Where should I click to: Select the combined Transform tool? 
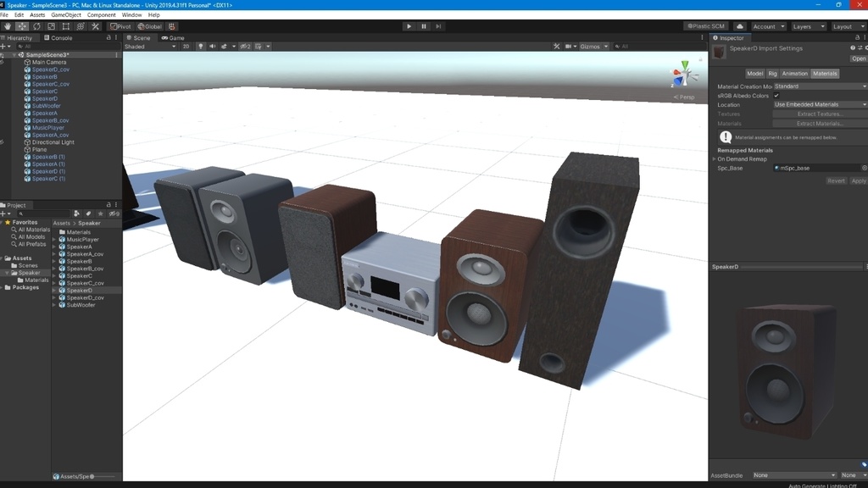81,26
